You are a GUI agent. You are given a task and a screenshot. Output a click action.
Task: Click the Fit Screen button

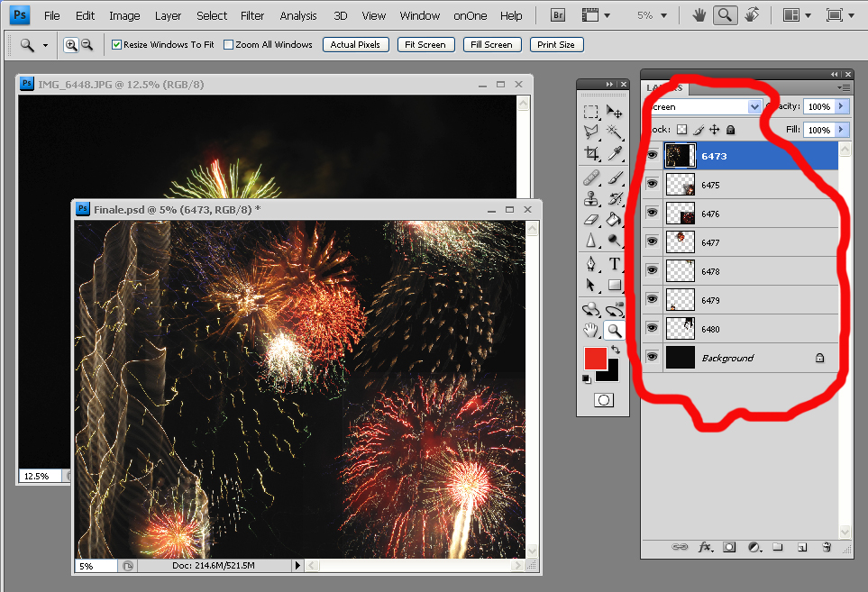[425, 45]
